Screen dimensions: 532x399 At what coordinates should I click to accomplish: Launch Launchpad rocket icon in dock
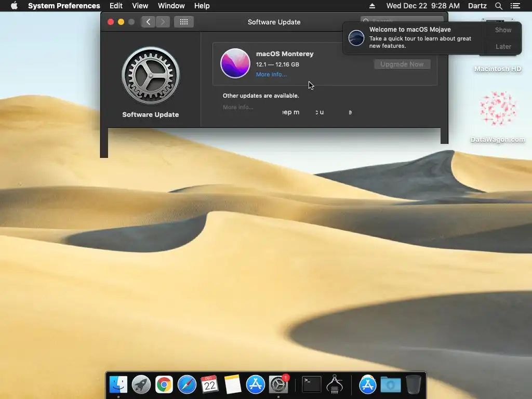141,384
